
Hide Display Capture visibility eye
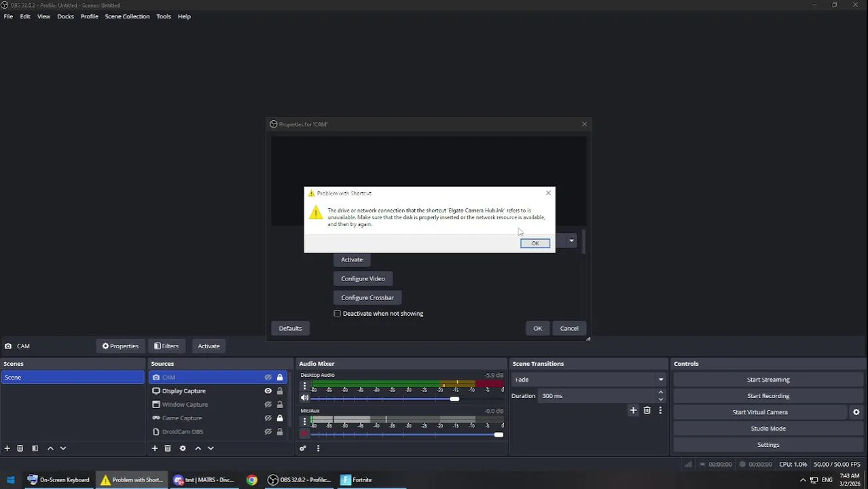[268, 391]
